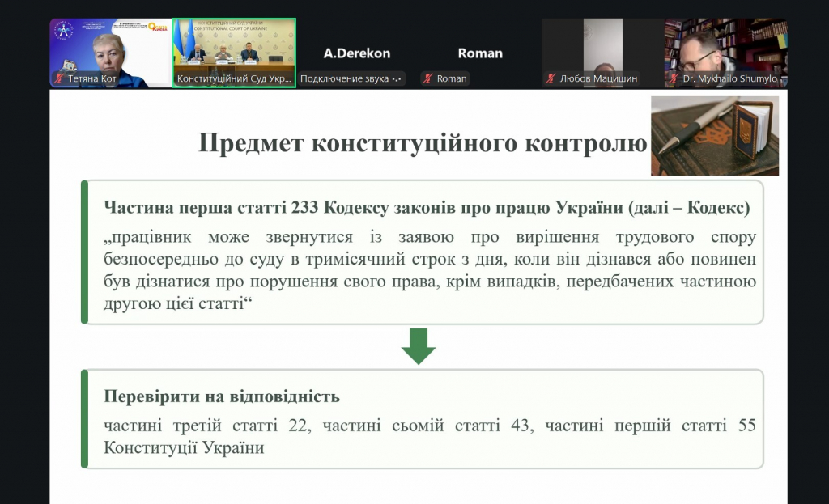Click Dr. Mykhailo Shumylo's muted mic icon
Viewport: 829px width, 504px height.
pos(674,78)
